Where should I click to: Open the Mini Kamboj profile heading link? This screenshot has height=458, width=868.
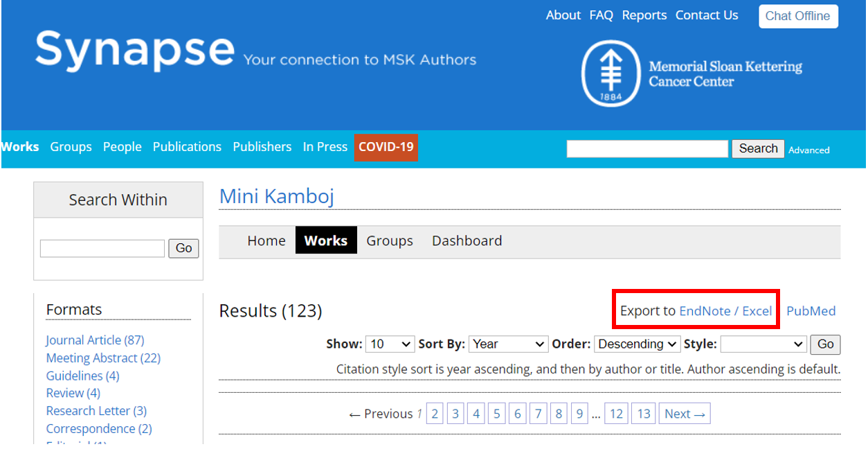[x=277, y=196]
